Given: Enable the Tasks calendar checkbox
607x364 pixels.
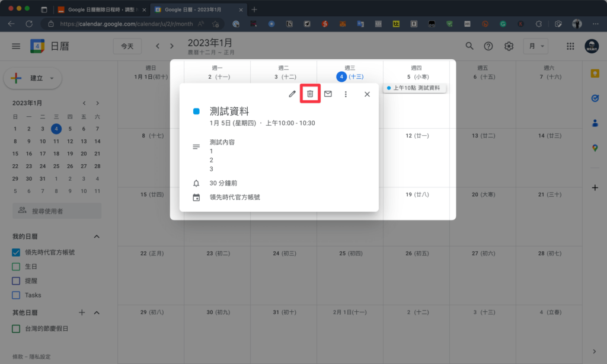Looking at the screenshot, I should (16, 295).
